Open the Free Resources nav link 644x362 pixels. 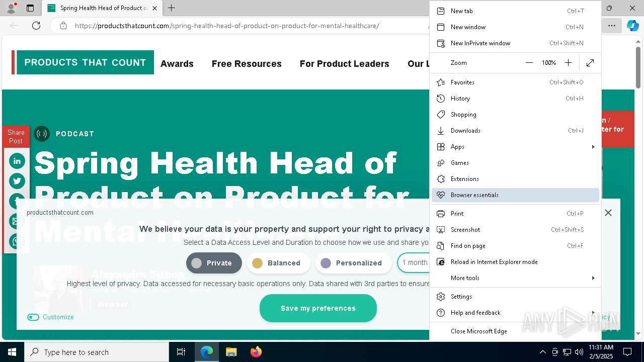pos(247,64)
